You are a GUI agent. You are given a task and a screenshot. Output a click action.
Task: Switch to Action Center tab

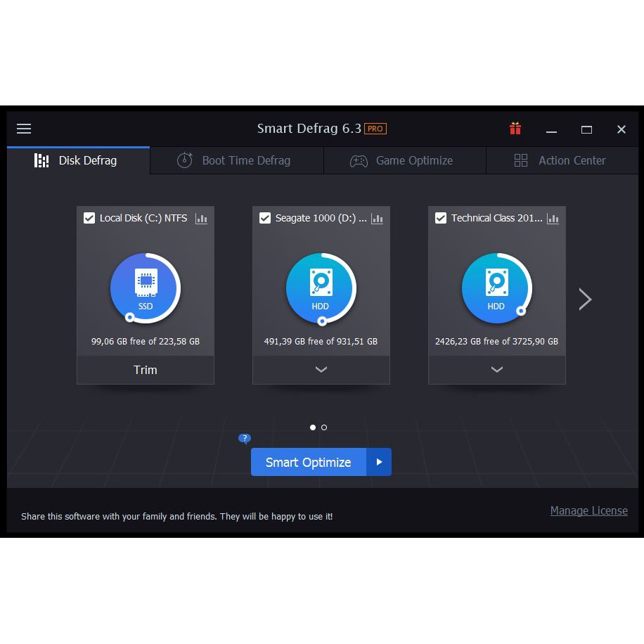tap(562, 160)
